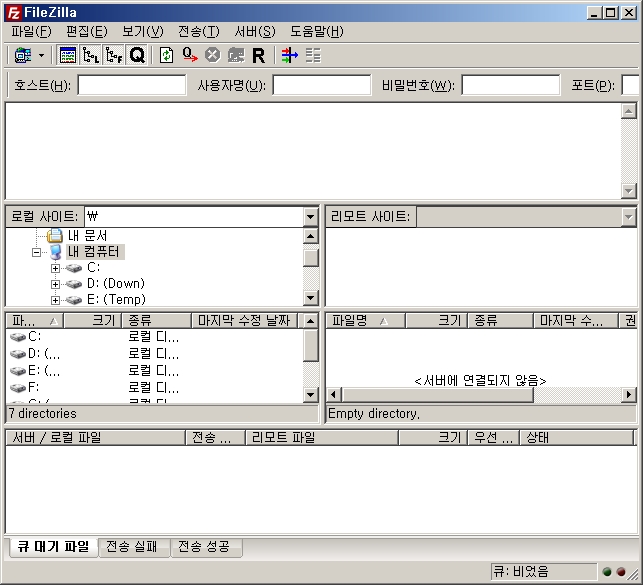Refresh the file and folder lists
This screenshot has height=585, width=643.
coord(167,55)
